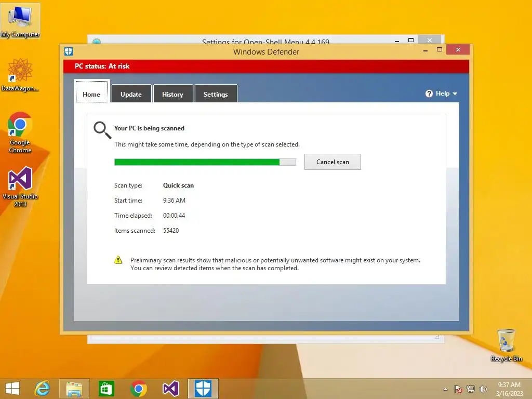The image size is (532, 399).
Task: Select the Visual Studio 2013 desktop shortcut
Action: pos(20,187)
